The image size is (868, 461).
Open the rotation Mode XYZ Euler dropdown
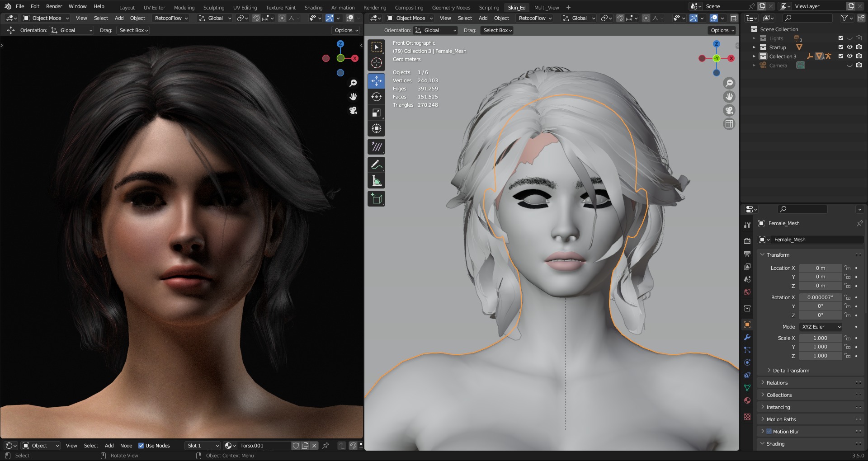[821, 327]
